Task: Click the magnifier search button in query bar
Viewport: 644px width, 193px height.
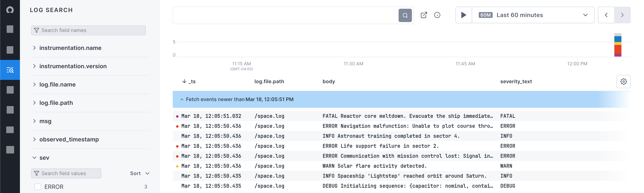Action: tap(405, 15)
